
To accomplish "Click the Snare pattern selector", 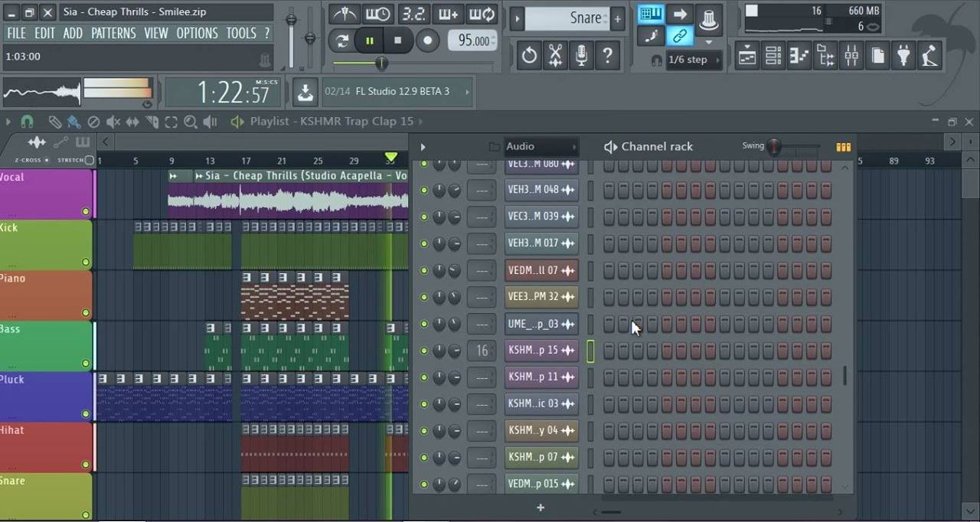I will coord(567,18).
